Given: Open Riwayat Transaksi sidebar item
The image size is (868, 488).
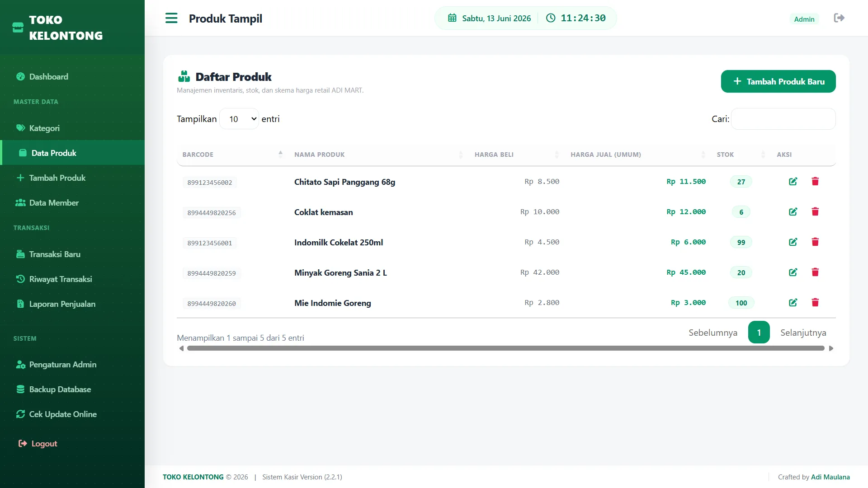Looking at the screenshot, I should [72, 279].
